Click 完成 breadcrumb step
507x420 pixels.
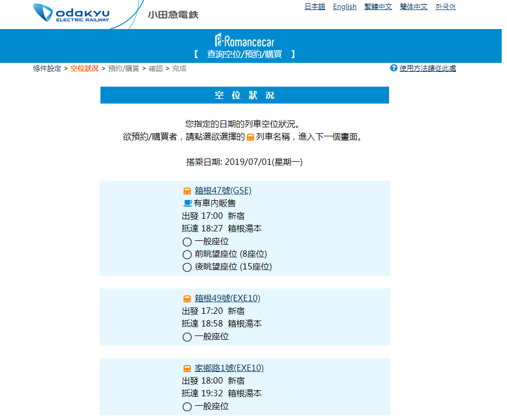coord(179,69)
